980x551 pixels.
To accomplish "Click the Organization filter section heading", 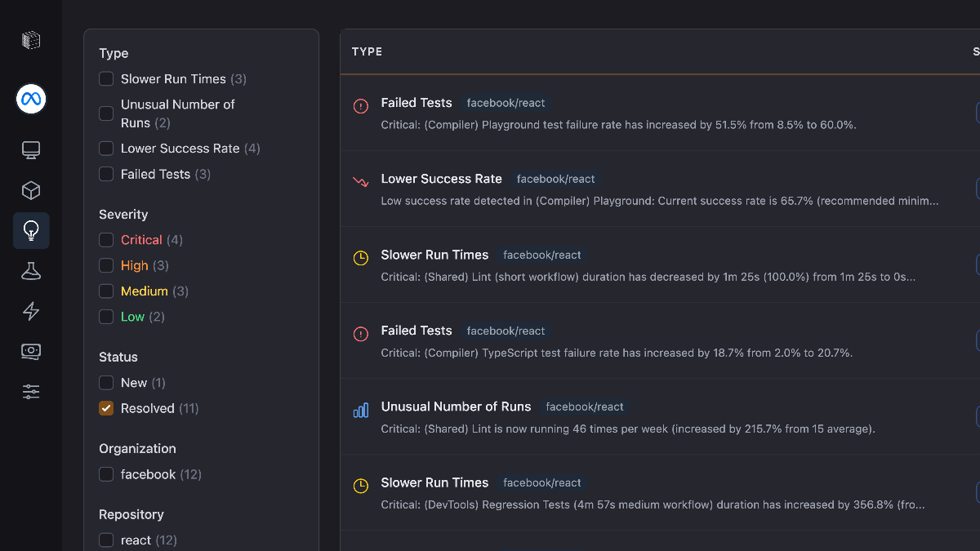I will 137,449.
